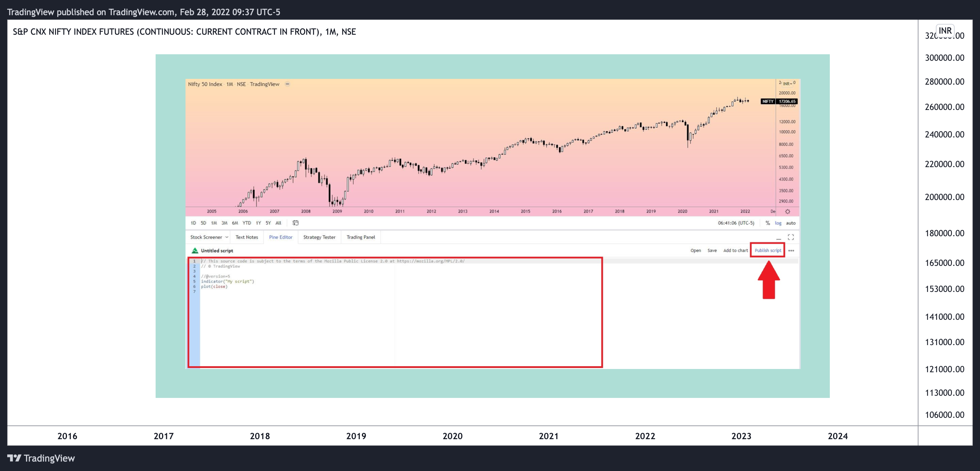The width and height of the screenshot is (980, 471).
Task: Open chart settings gear icon
Action: pyautogui.click(x=787, y=211)
